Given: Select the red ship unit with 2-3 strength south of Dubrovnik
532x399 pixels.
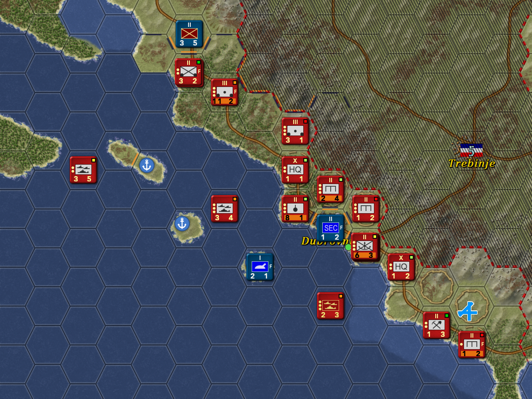Looking at the screenshot, I should tap(330, 305).
